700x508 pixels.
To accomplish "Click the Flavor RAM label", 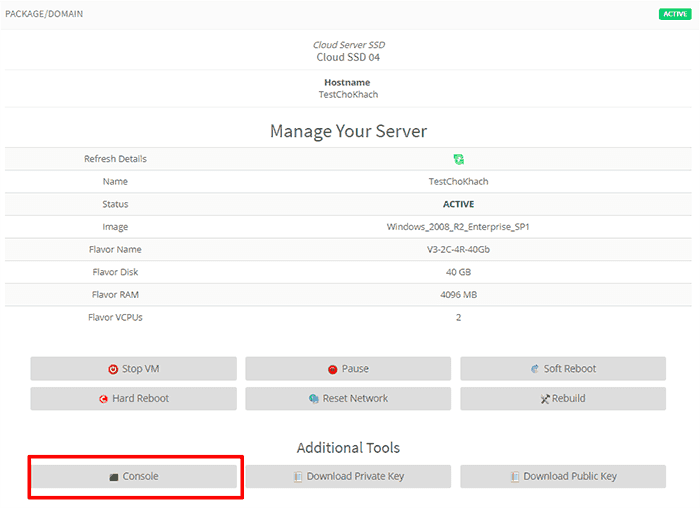I will tap(115, 295).
